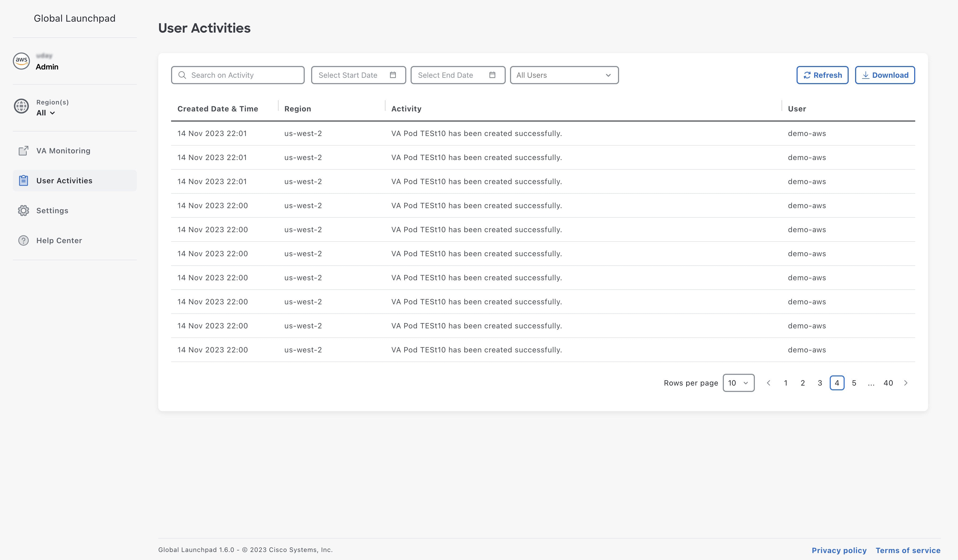
Task: Click the AWS account logo icon
Action: click(x=21, y=61)
